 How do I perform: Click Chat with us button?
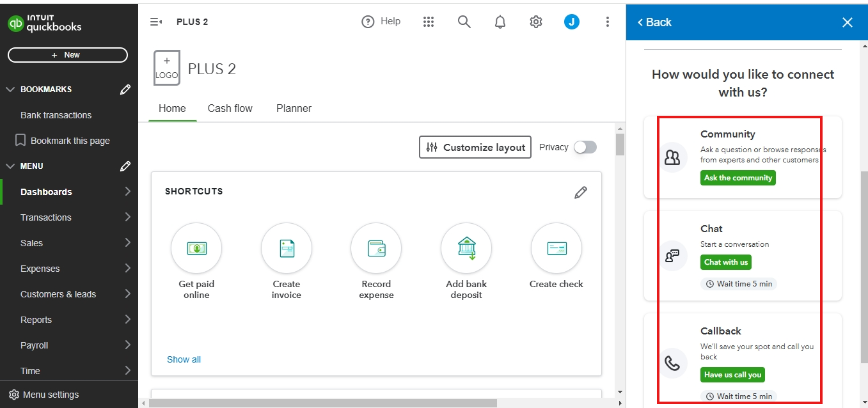click(726, 262)
